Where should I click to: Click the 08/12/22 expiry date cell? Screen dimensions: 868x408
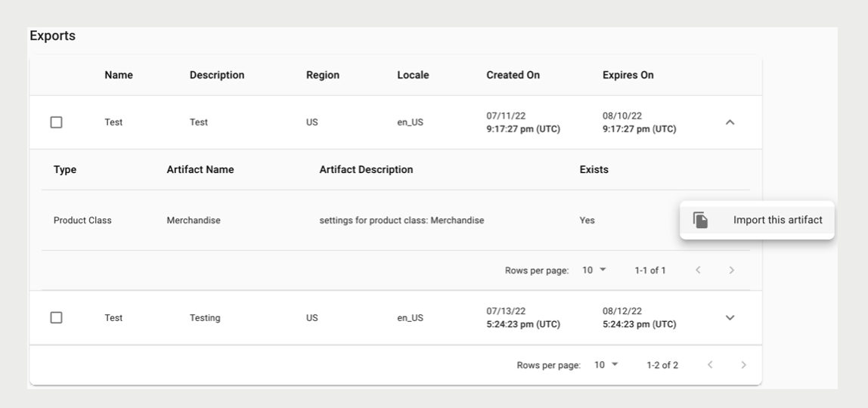[x=622, y=311]
